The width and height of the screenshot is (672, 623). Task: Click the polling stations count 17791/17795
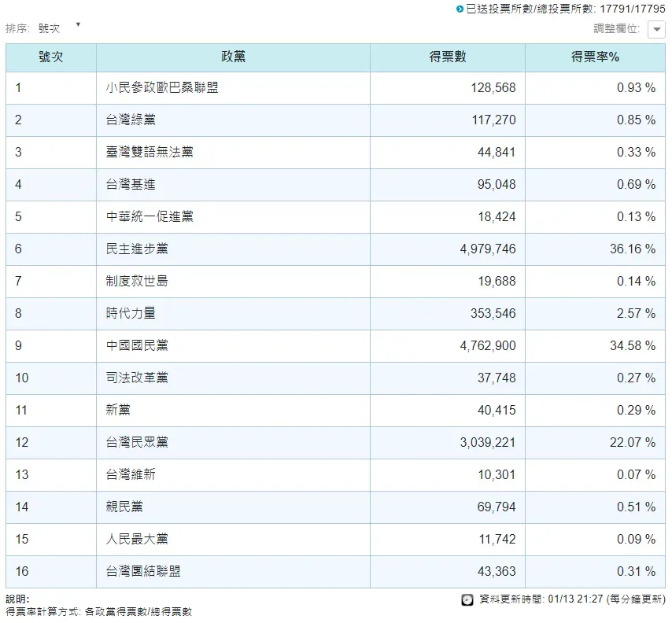point(633,9)
